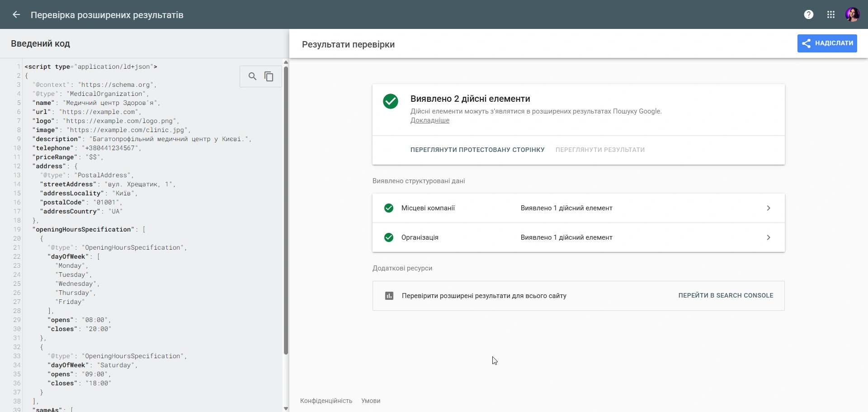Open ПЕРЕГЛЯНУТИ ПРОТЕСТОВАНУ СТОРІНКУ
This screenshot has height=412, width=868.
(x=477, y=150)
